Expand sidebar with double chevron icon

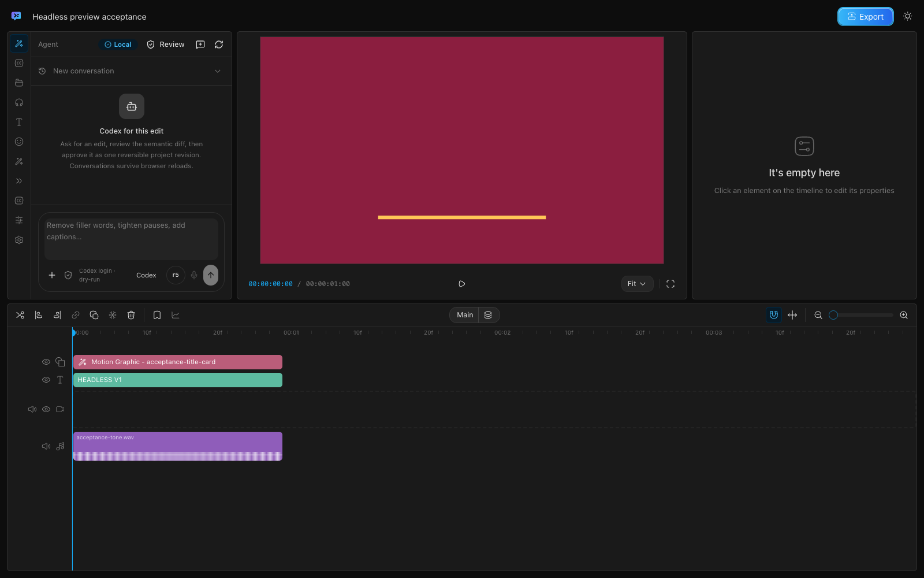click(x=19, y=181)
